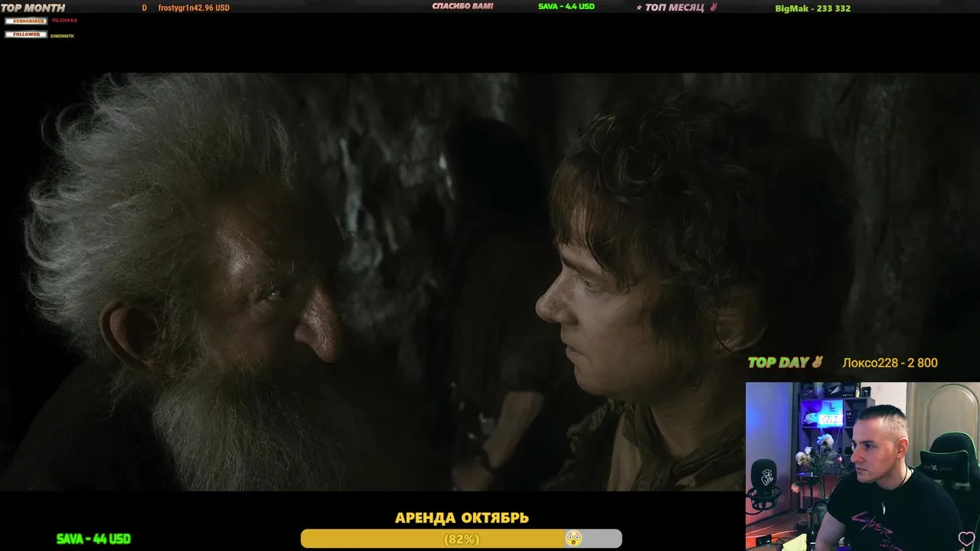Click the TOP MONTH label
Image resolution: width=980 pixels, height=551 pixels.
(x=33, y=8)
